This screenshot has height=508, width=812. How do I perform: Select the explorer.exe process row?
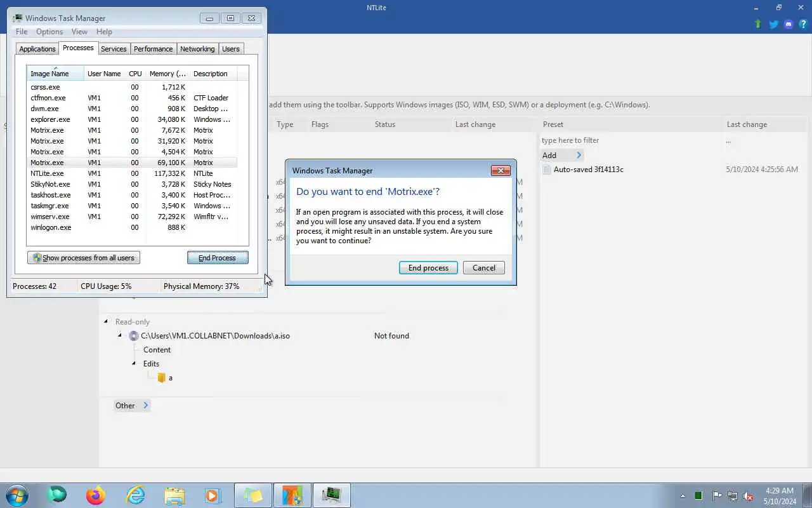pos(132,119)
